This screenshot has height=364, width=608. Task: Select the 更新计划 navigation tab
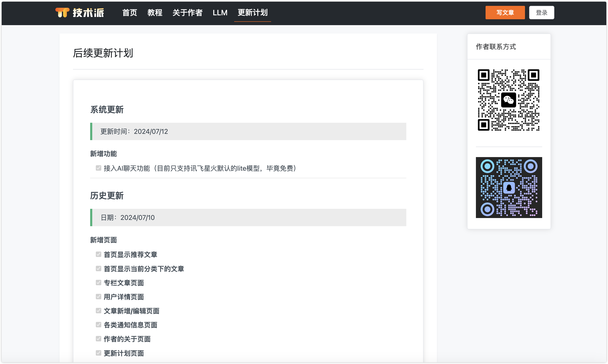point(252,13)
